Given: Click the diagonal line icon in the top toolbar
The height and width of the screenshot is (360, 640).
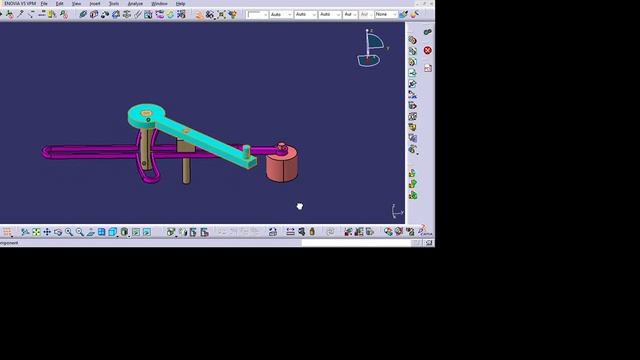Looking at the screenshot, I should [138, 15].
